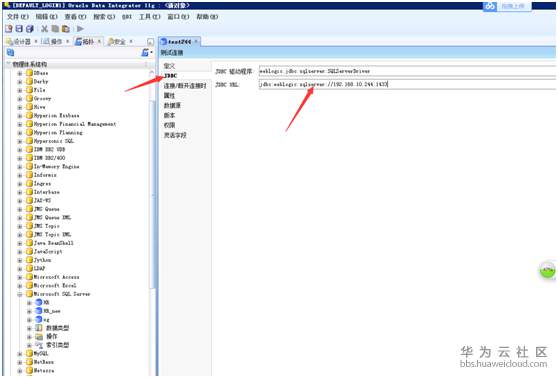
Task: Click the LDAP technology folder icon
Action: (30, 268)
